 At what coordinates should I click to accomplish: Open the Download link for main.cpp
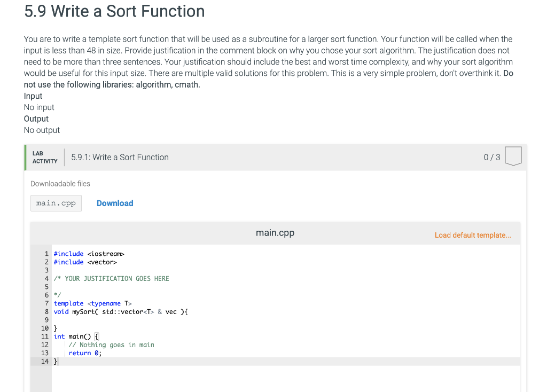tap(114, 203)
